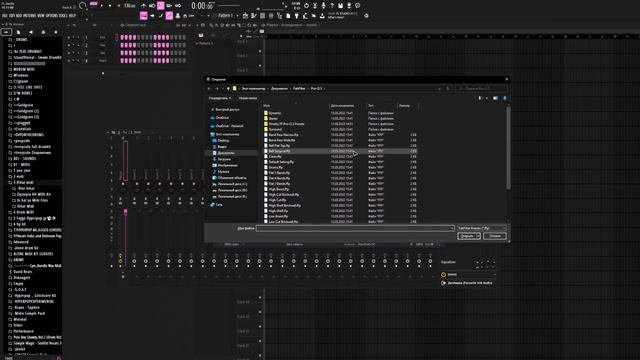
Task: Mute the Clap channel in channel rack
Action: tap(69, 45)
